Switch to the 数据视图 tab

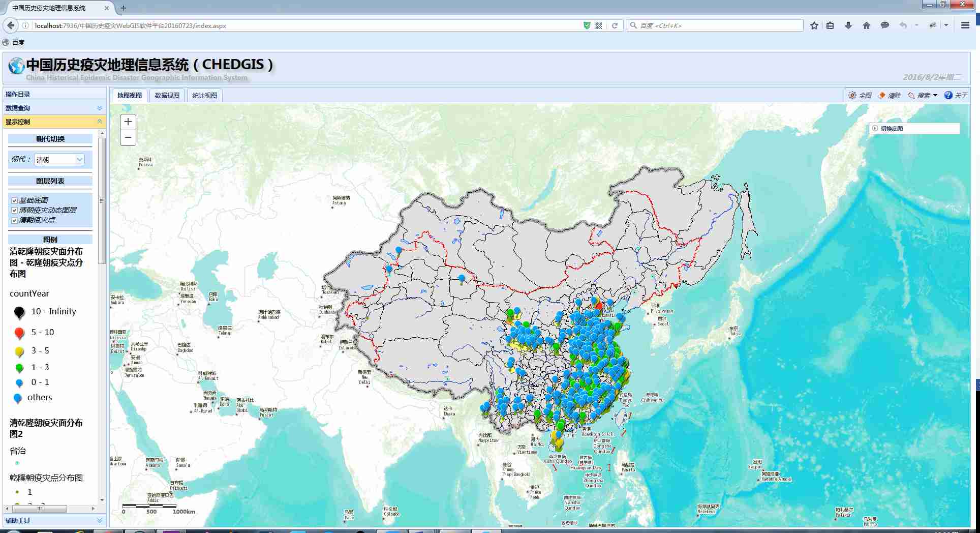coord(167,96)
